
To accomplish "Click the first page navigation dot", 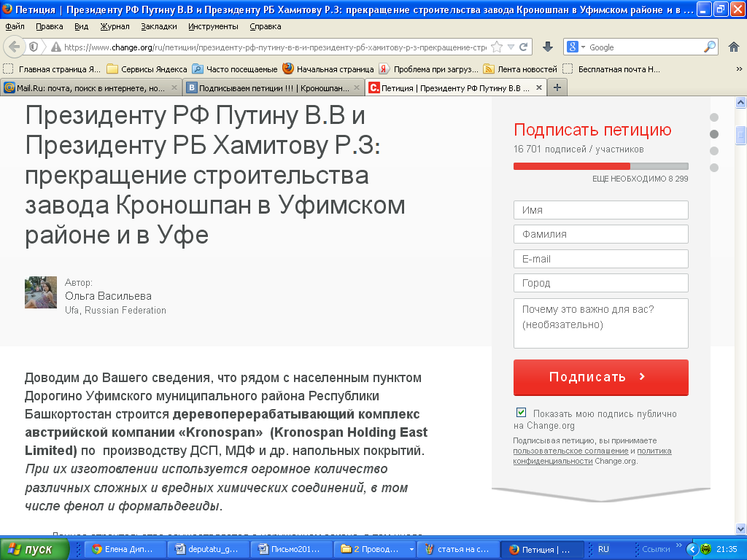I will point(714,117).
